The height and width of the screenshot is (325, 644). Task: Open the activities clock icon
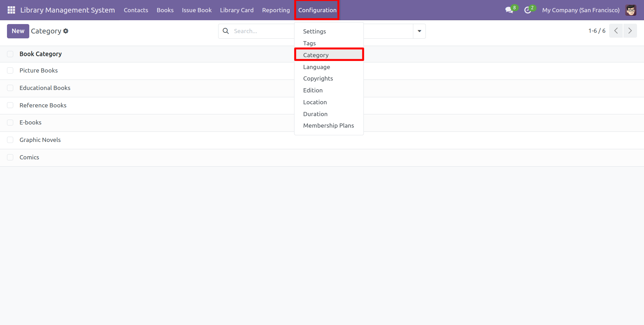pyautogui.click(x=528, y=10)
